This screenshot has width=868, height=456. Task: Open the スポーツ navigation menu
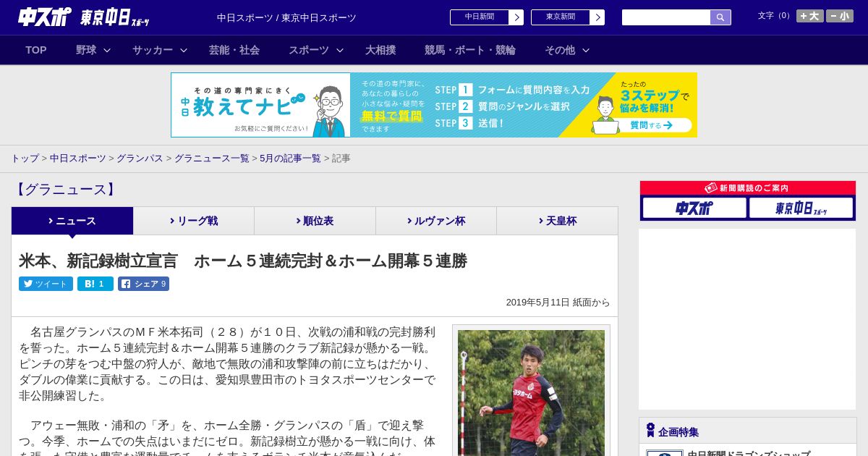pos(309,50)
